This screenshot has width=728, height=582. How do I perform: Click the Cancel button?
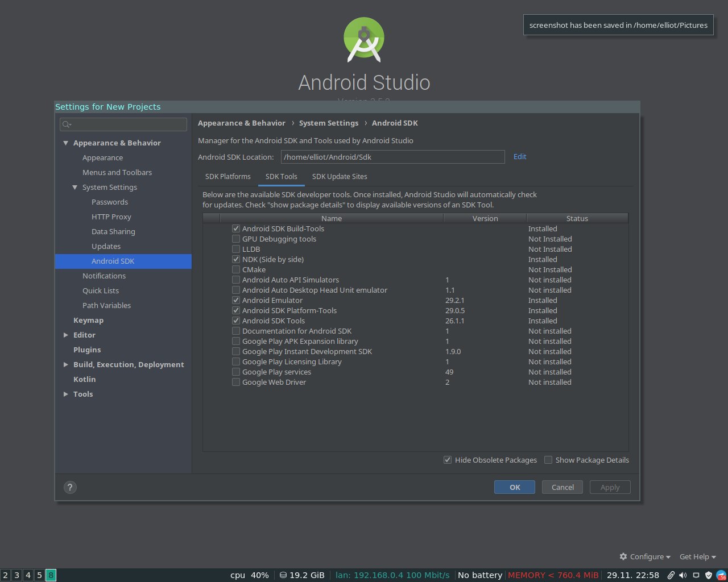[562, 487]
